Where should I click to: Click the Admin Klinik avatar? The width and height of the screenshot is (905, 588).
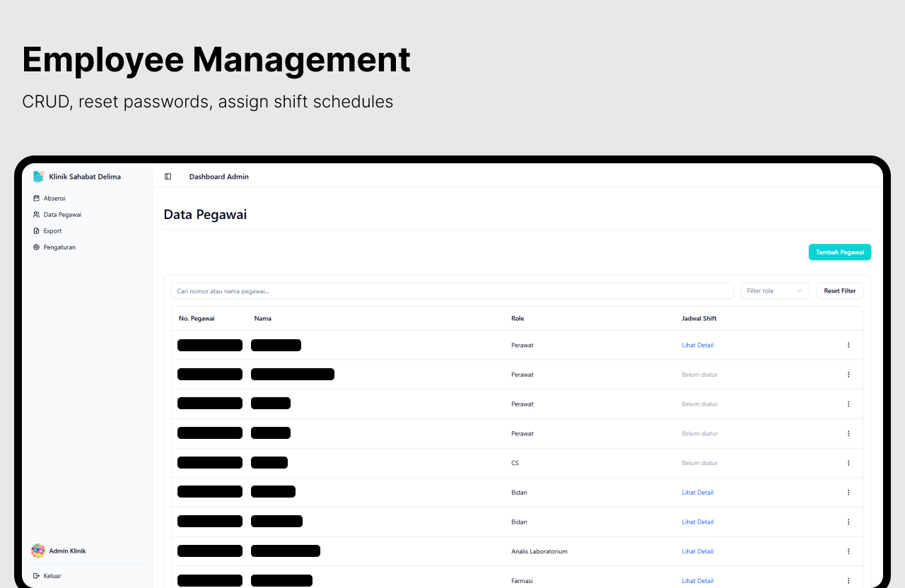click(x=37, y=551)
